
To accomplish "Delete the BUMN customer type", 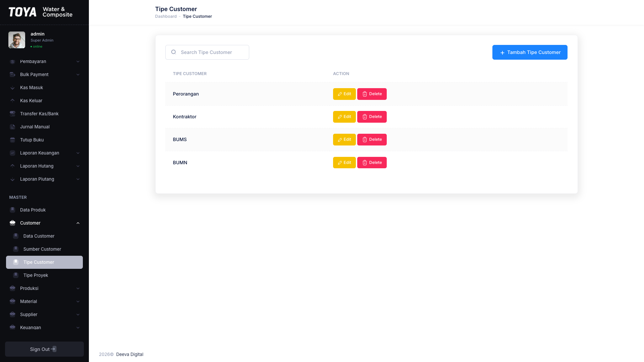I will (372, 163).
